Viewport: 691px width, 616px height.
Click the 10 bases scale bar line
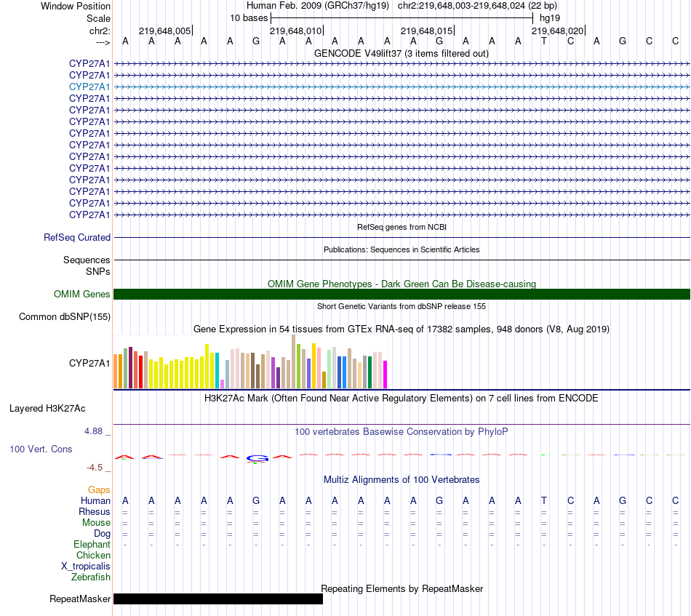tap(402, 18)
